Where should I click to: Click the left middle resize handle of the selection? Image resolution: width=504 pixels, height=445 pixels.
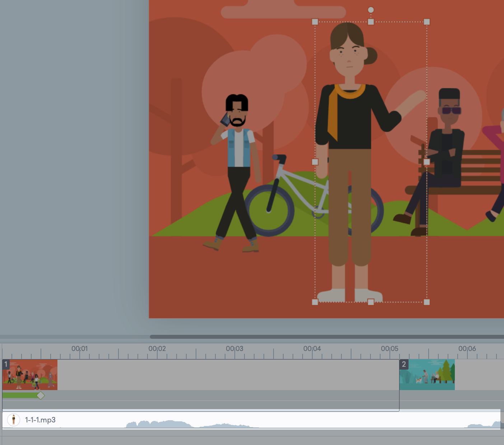[x=315, y=162]
